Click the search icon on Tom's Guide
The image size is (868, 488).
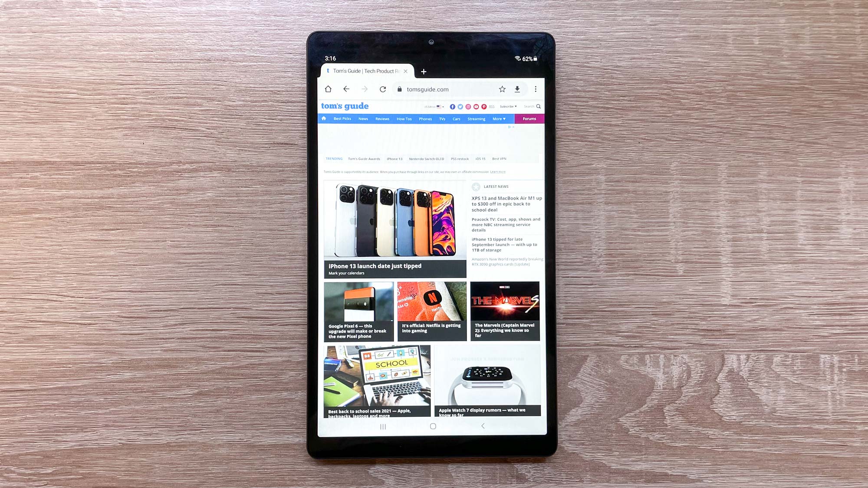(538, 106)
